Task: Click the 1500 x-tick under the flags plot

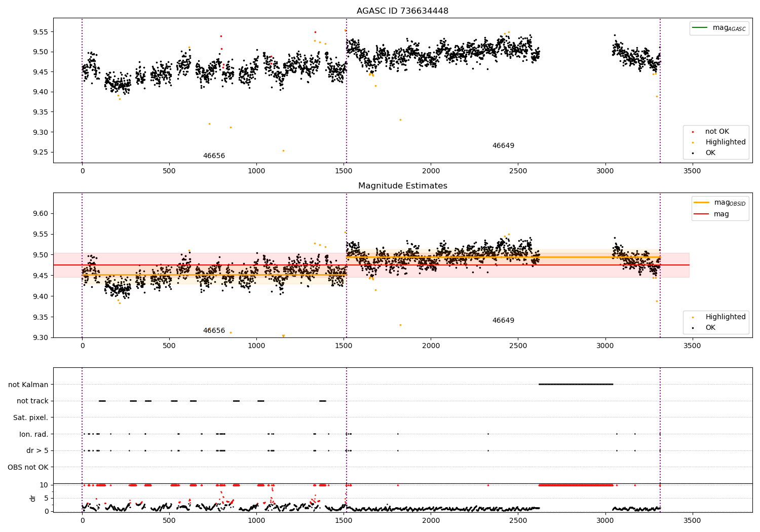Action: [x=344, y=520]
